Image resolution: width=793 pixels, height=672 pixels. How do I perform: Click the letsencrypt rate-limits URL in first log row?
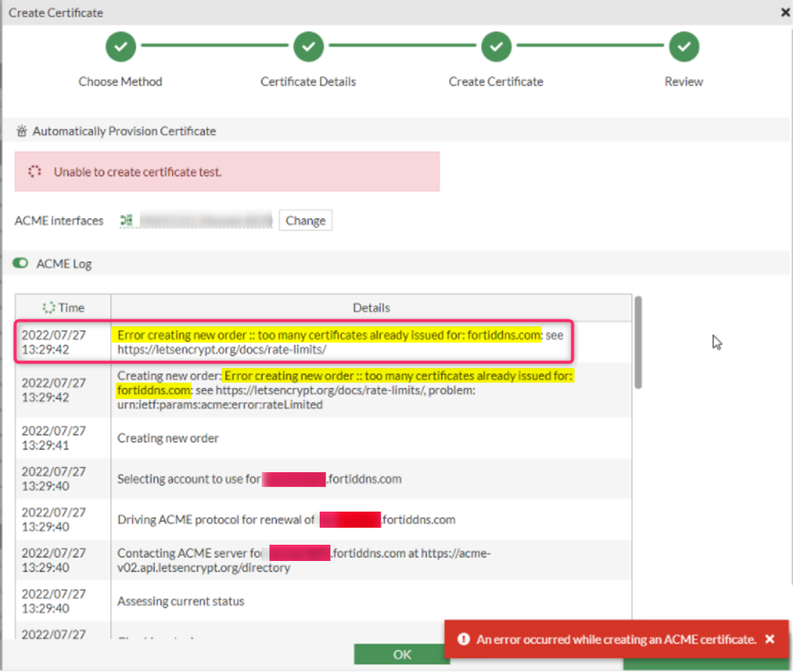coord(221,349)
